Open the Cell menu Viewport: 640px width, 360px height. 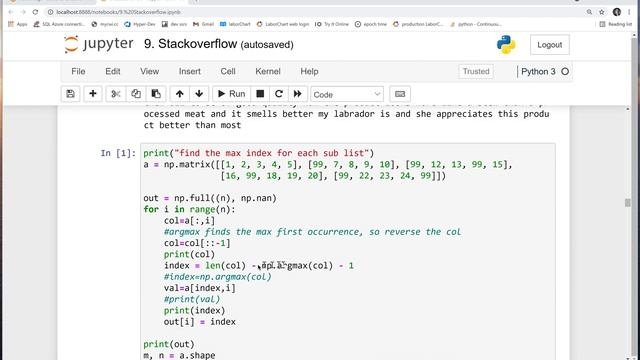(x=228, y=71)
